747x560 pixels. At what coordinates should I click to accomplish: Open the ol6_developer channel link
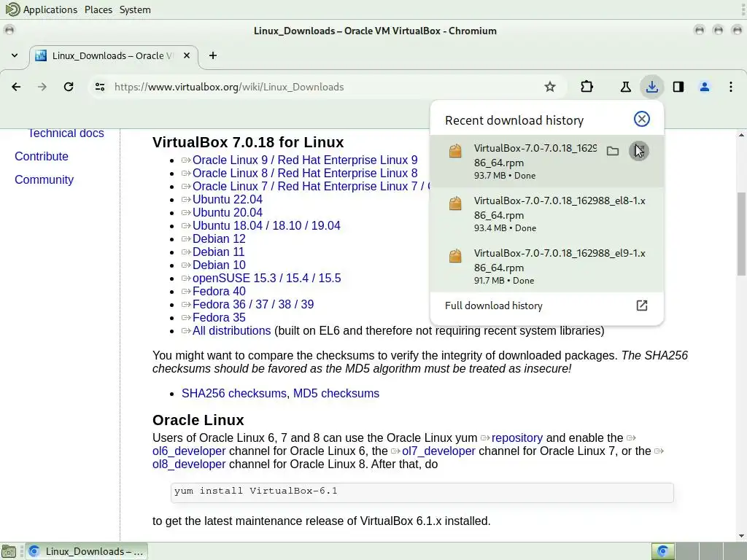189,451
